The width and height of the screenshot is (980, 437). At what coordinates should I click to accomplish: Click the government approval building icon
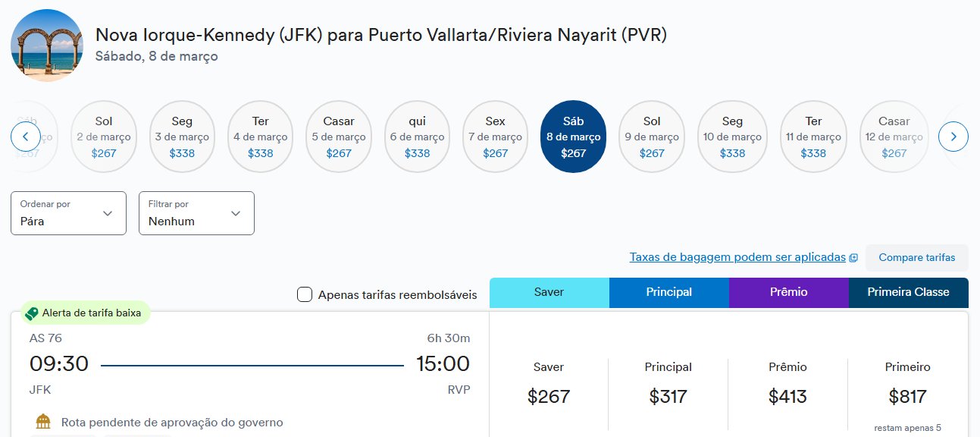click(44, 421)
